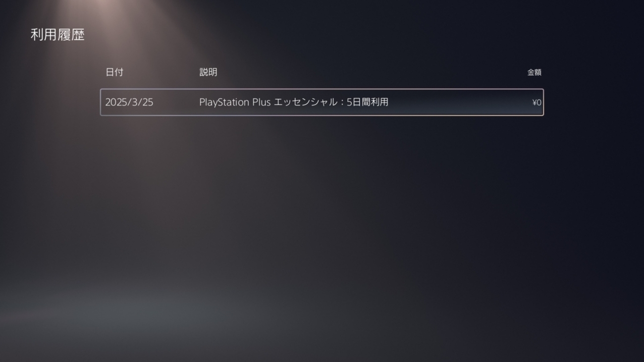This screenshot has height=362, width=644.
Task: Click the 5日間利用 text in description
Action: tap(367, 102)
